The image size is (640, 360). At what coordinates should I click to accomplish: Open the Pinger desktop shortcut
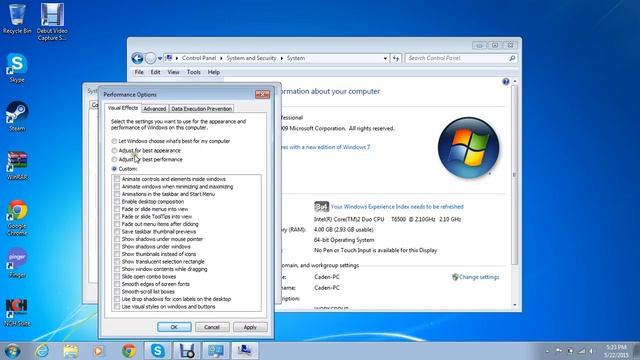(x=17, y=263)
